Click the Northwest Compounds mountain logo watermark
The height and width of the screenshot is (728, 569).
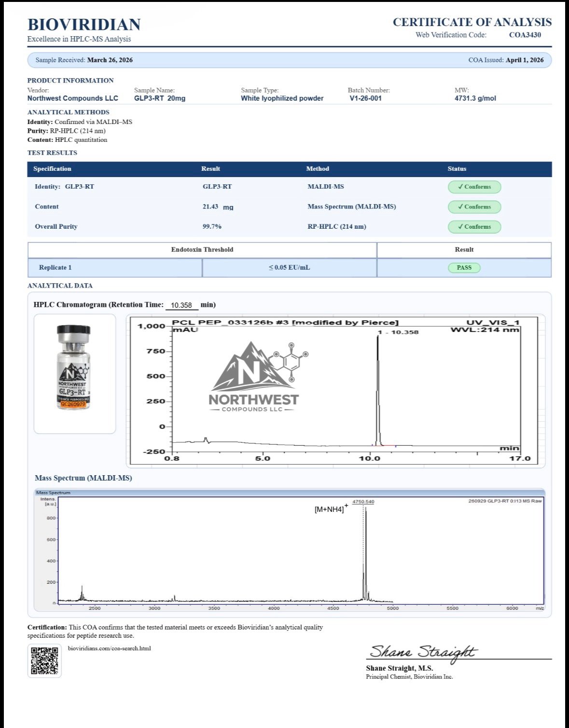click(254, 377)
